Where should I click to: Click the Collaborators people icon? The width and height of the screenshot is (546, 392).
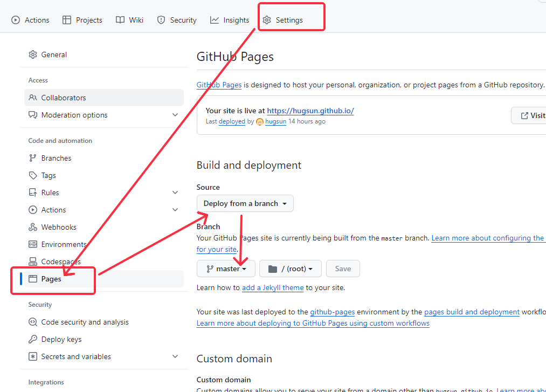33,98
